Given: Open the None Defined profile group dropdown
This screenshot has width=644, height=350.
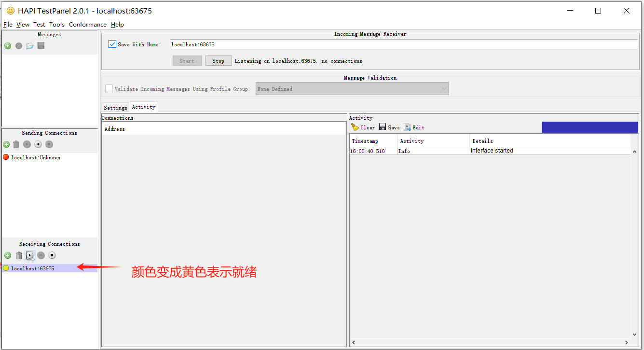Looking at the screenshot, I should coord(352,89).
